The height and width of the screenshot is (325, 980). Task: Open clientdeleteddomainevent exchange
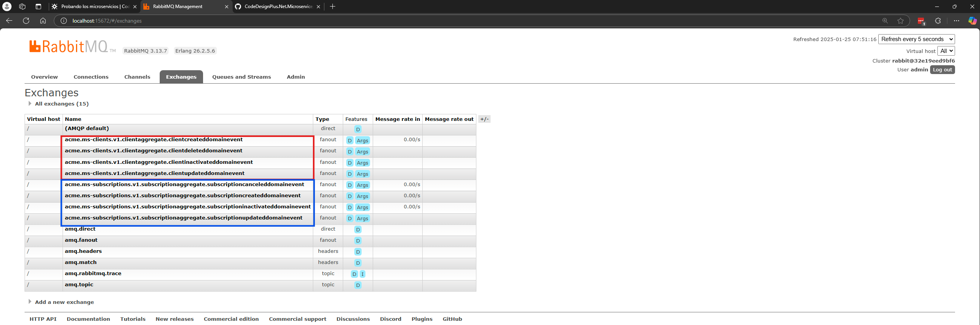click(x=154, y=150)
